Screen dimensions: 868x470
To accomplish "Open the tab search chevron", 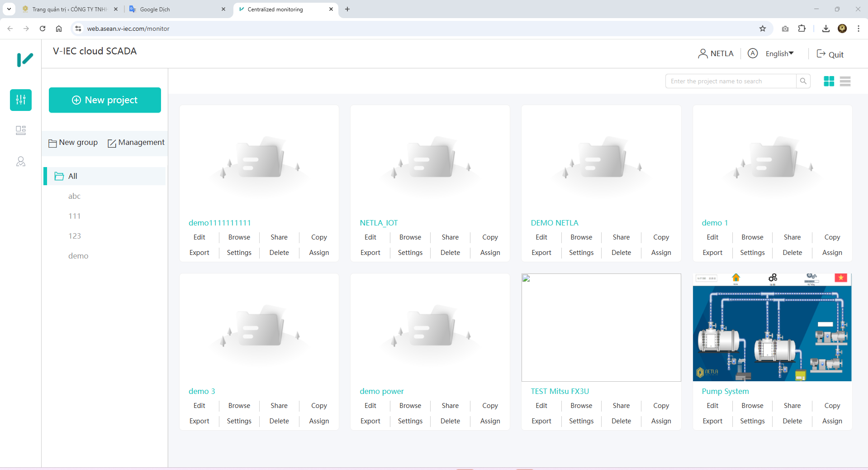I will [x=9, y=9].
